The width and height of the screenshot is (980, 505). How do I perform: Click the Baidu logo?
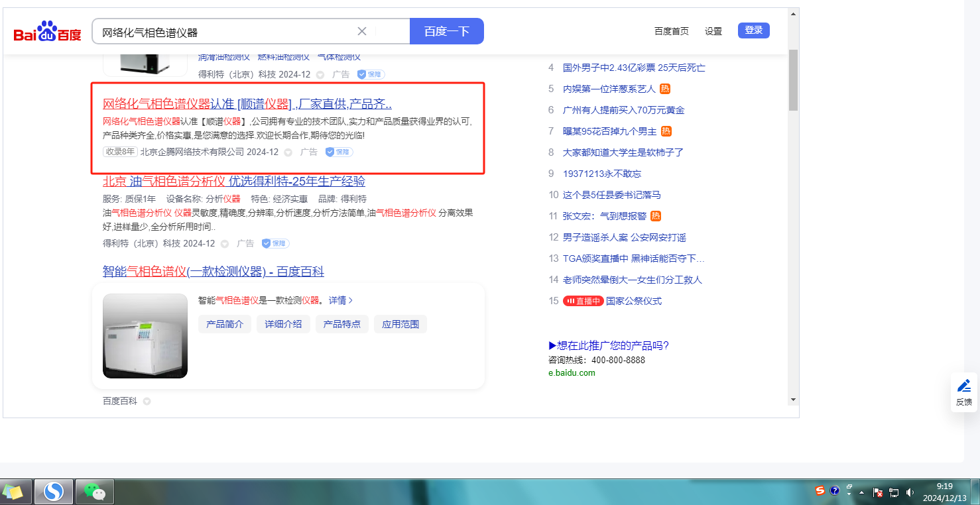[x=47, y=32]
